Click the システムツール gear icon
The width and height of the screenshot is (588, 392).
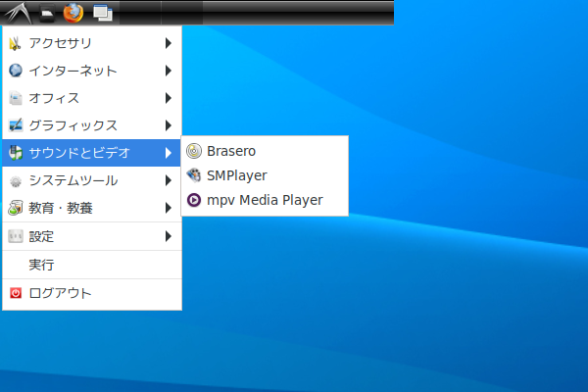click(16, 180)
